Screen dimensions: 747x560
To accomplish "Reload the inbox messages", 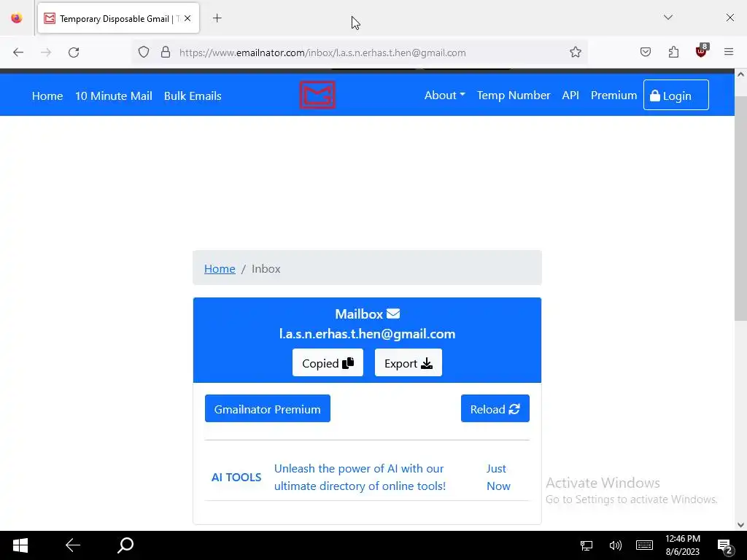I will pos(495,408).
